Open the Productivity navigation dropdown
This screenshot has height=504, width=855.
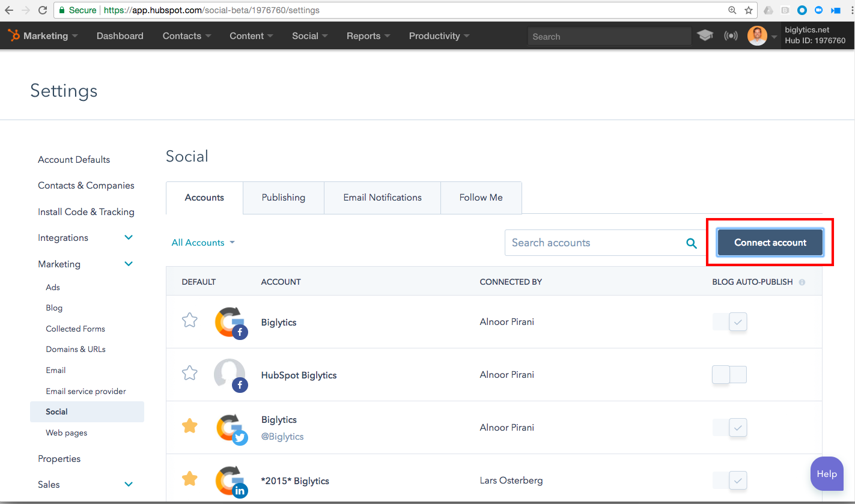coord(439,36)
